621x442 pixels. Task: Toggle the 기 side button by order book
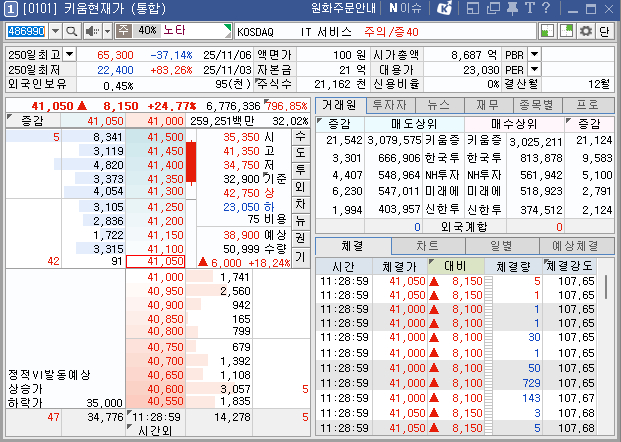pos(299,256)
